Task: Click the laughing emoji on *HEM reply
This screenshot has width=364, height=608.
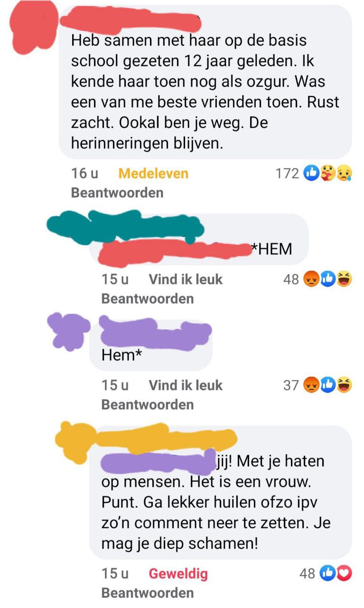Action: [x=344, y=280]
